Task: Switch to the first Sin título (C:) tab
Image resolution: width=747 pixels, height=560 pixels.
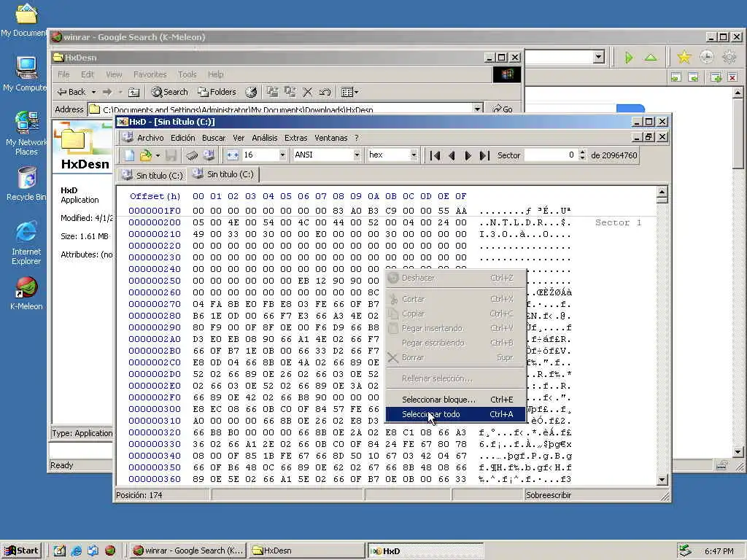Action: (x=152, y=175)
